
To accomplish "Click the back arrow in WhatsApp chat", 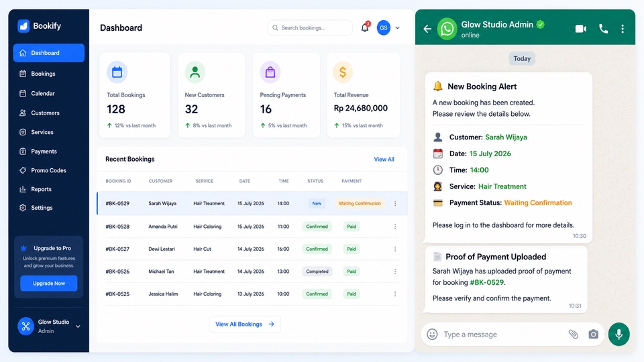I will coord(427,29).
